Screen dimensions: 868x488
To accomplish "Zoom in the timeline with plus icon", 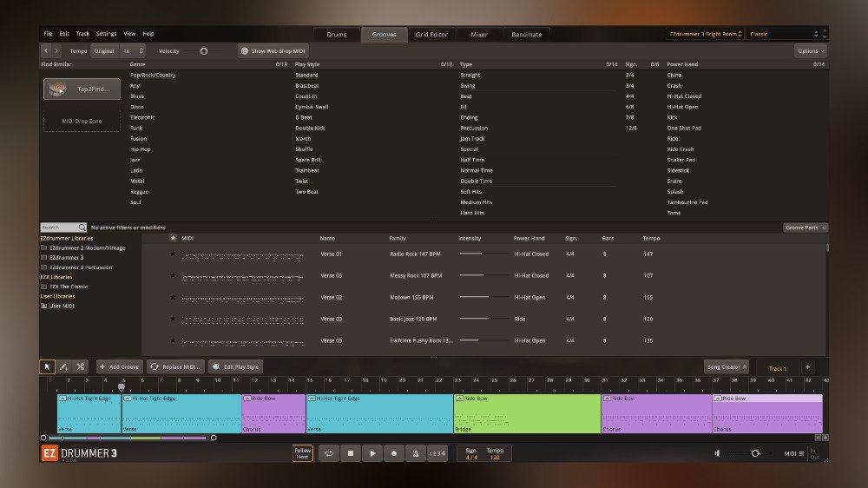I will [825, 438].
